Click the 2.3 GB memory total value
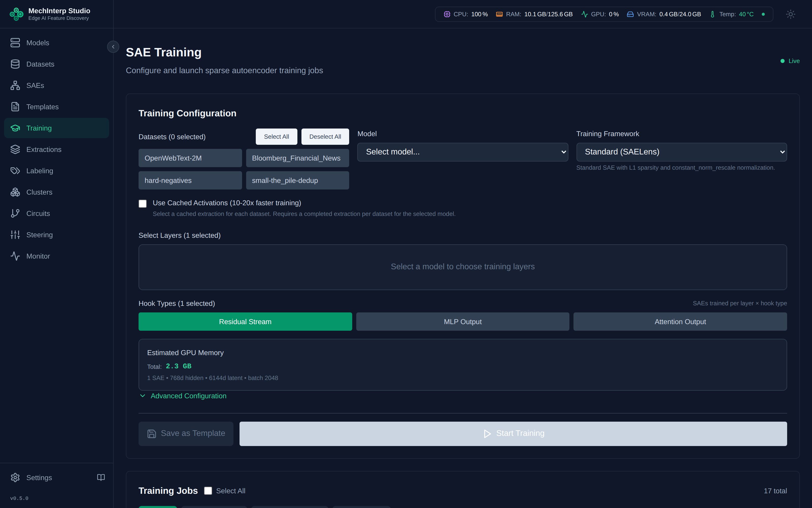Screen dimensions: 812x508 [x=178, y=366]
